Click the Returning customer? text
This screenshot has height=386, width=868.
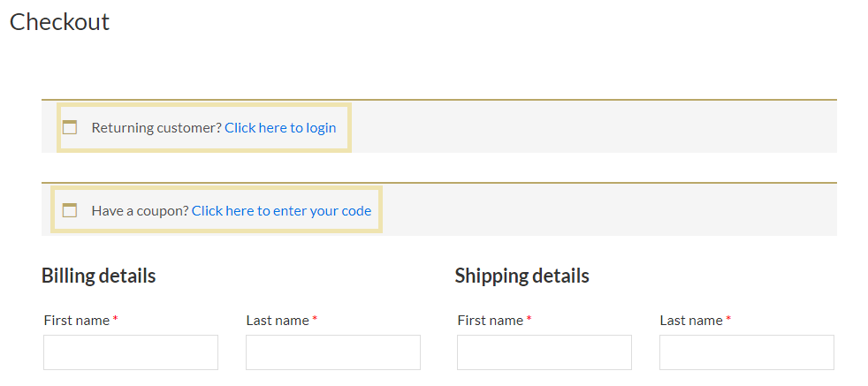[x=156, y=128]
